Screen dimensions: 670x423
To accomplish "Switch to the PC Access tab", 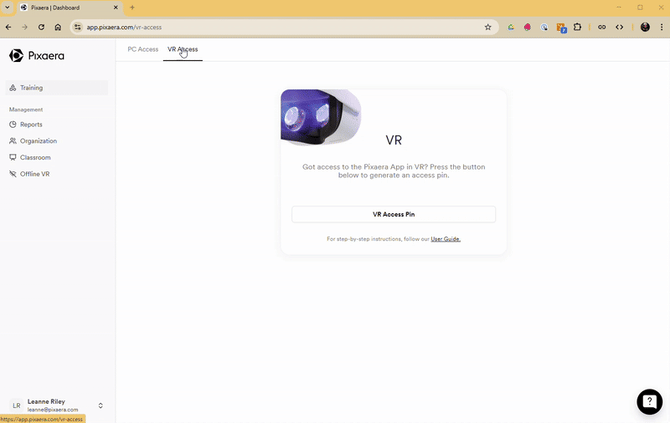I will point(143,49).
